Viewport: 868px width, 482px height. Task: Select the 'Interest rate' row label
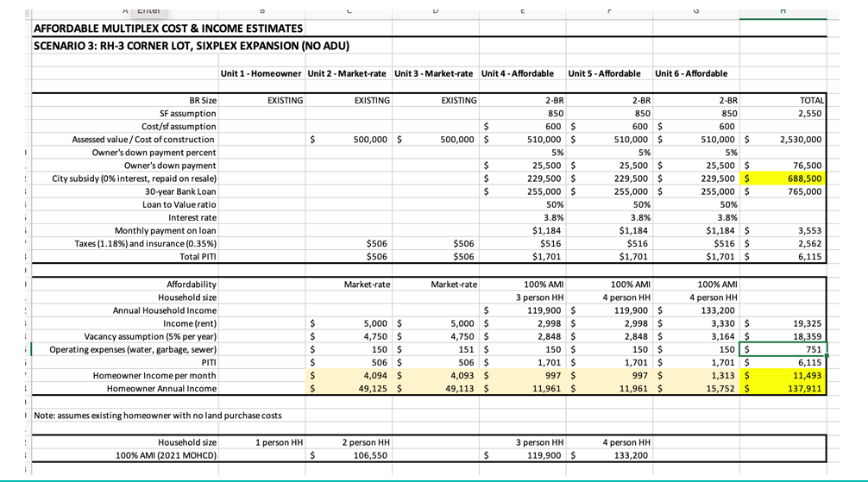click(x=192, y=218)
